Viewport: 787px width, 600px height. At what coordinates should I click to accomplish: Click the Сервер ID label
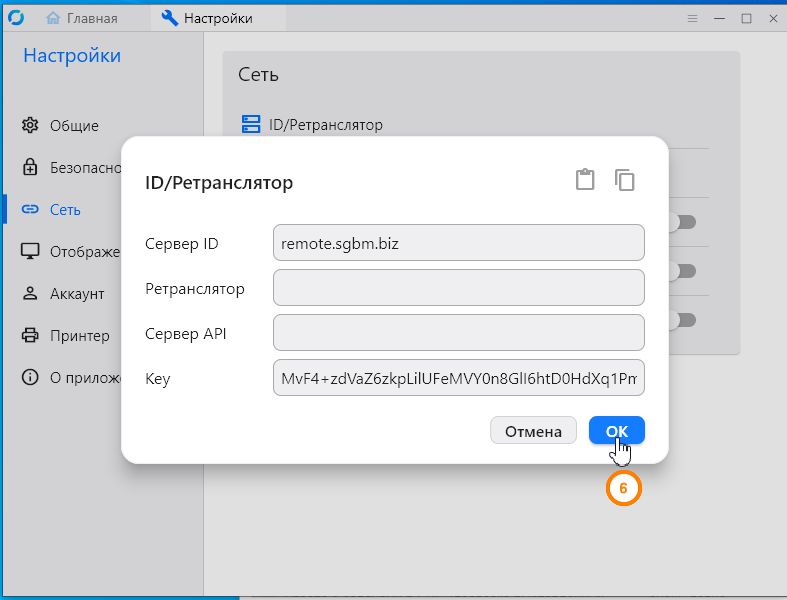coord(182,244)
